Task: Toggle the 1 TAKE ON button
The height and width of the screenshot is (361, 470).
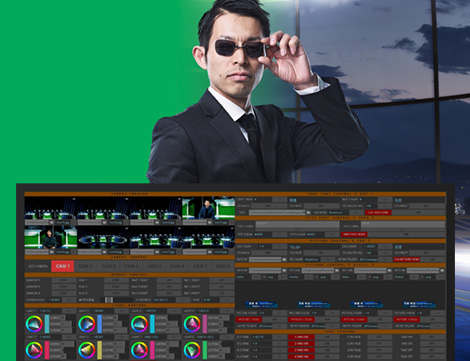Action: coord(301,337)
